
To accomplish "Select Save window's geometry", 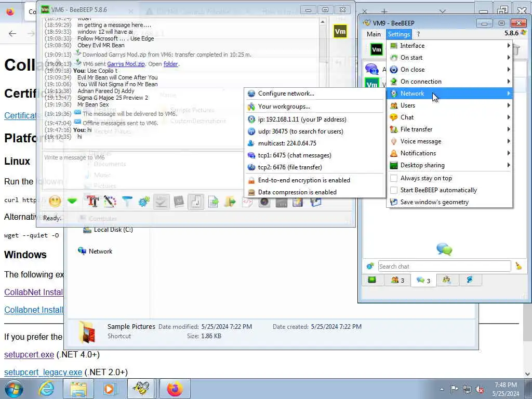I will pos(449,202).
